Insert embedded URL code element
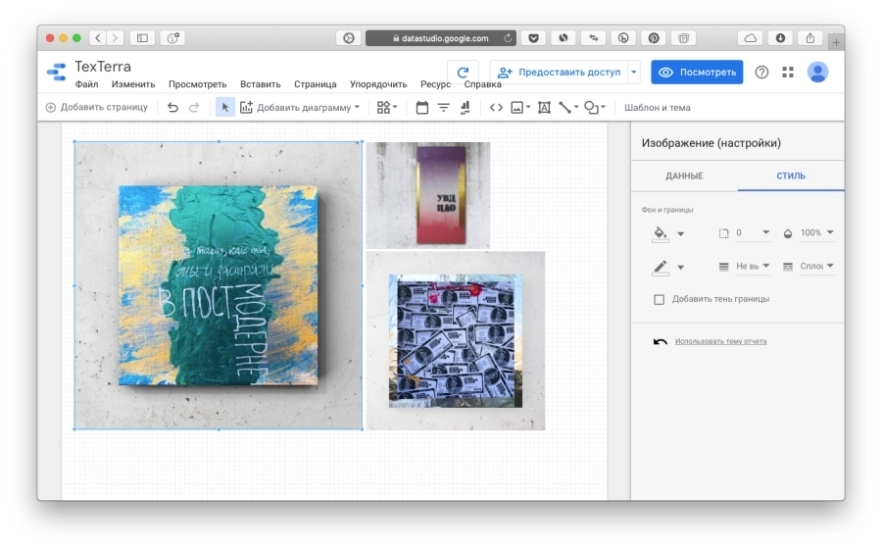The height and width of the screenshot is (550, 882). point(496,107)
